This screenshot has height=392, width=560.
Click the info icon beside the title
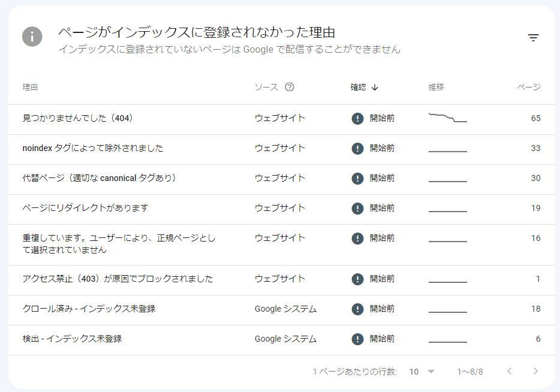click(32, 37)
